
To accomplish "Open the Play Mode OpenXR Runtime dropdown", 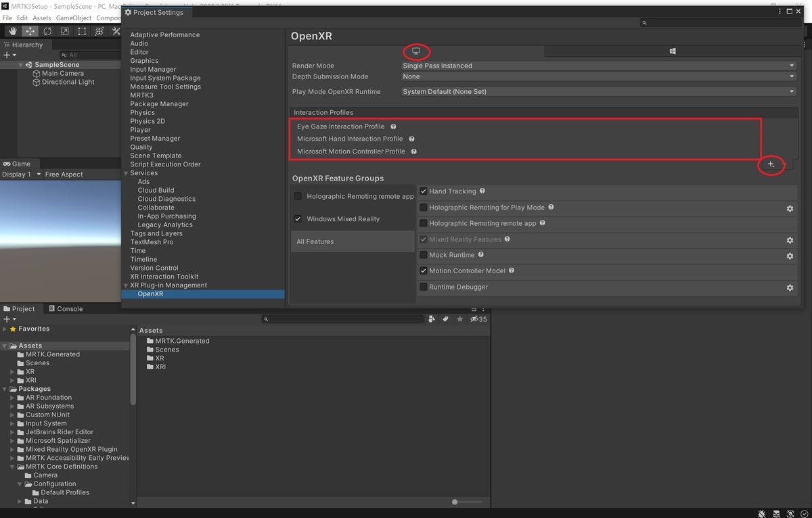I will [599, 91].
